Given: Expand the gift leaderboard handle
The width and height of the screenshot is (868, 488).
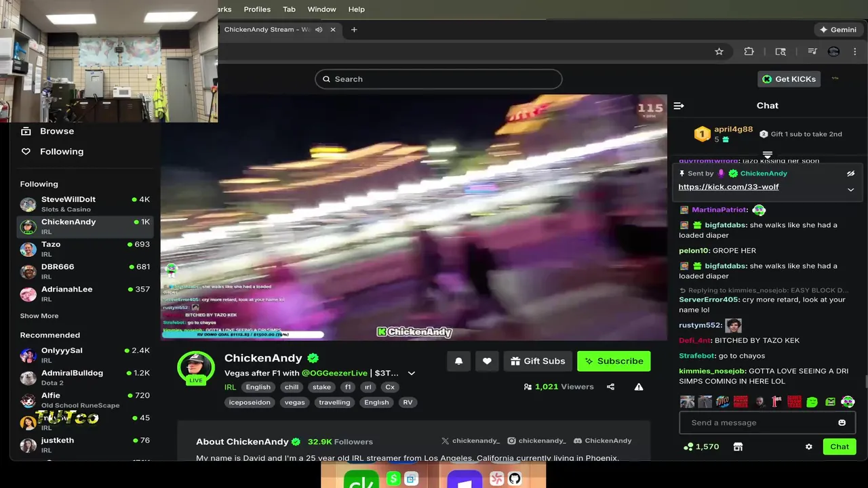Looking at the screenshot, I should point(768,155).
